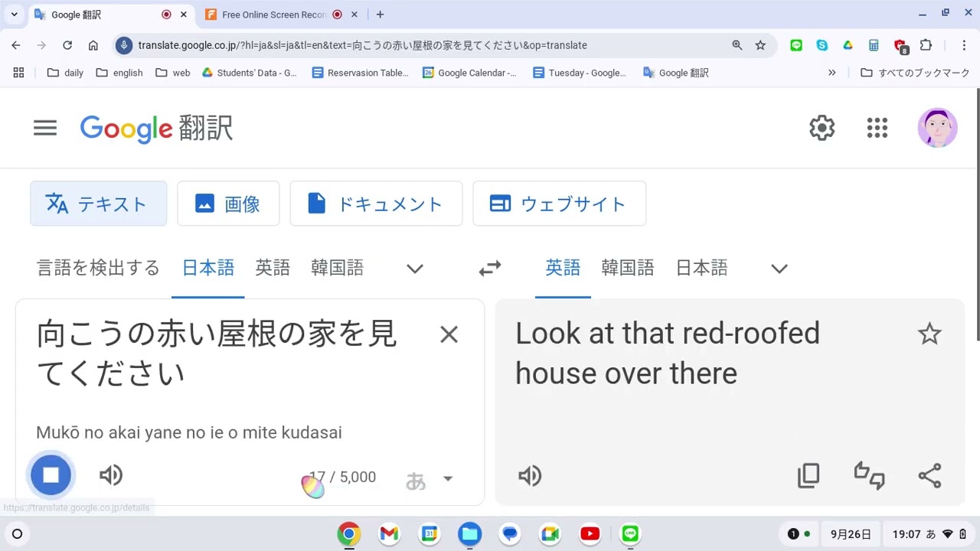Click microphone indicator in address bar
This screenshot has height=551, width=980.
124,45
